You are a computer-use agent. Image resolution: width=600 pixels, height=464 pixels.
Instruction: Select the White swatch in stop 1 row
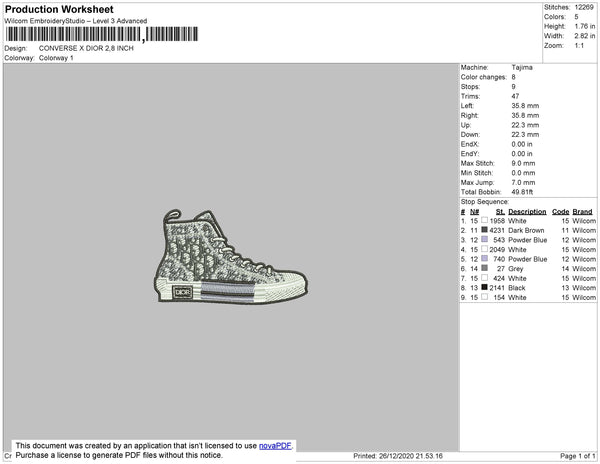point(484,220)
